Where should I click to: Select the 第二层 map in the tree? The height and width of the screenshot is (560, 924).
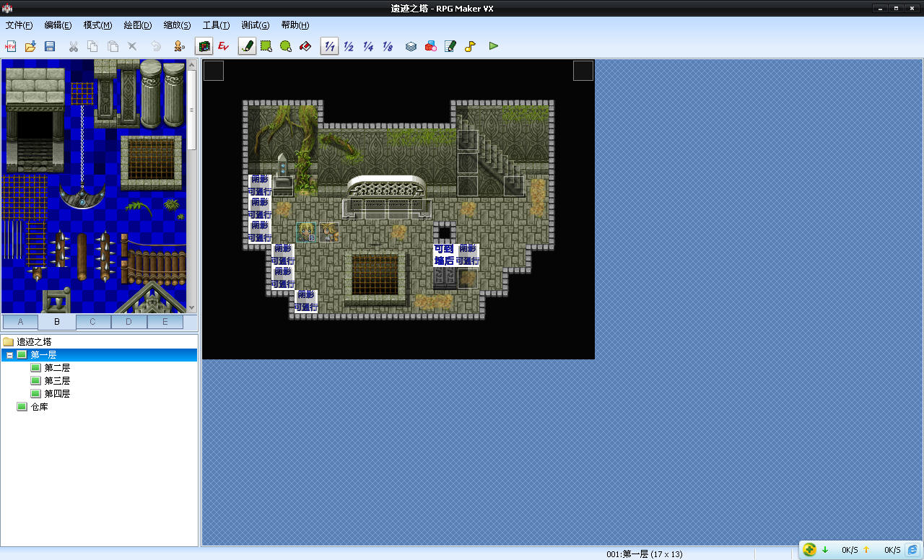pyautogui.click(x=57, y=368)
